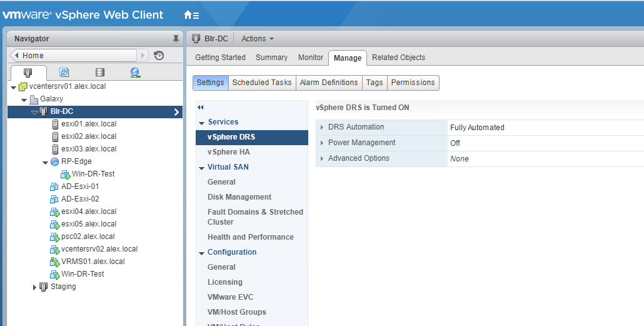The height and width of the screenshot is (326, 644).
Task: Open the Related Objects tab
Action: pos(398,58)
